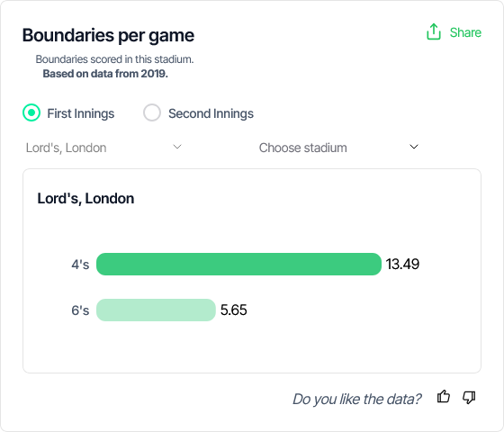Click the Lord's, London chart heading
Screen dimensions: 504x432
click(85, 199)
